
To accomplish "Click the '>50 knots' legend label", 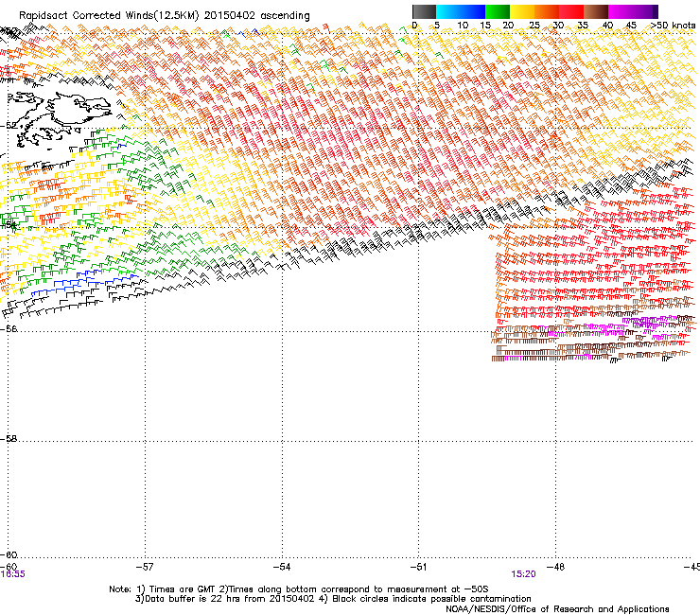I will 674,25.
